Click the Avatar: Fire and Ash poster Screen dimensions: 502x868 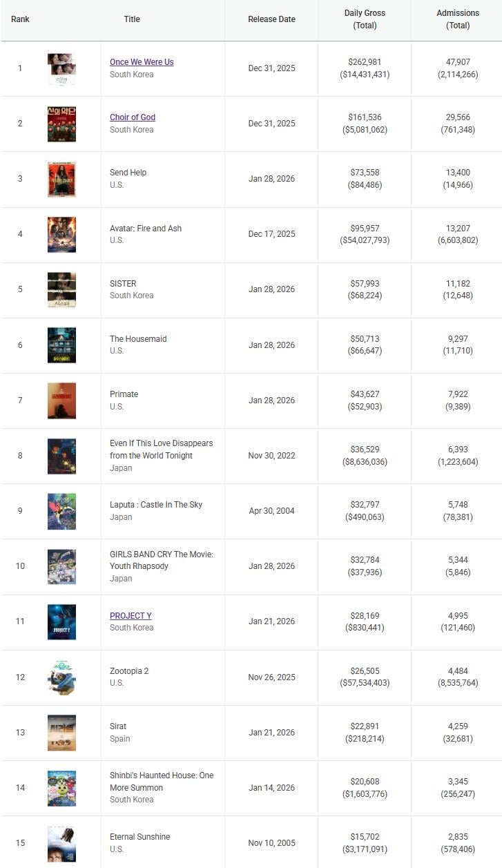pyautogui.click(x=61, y=235)
